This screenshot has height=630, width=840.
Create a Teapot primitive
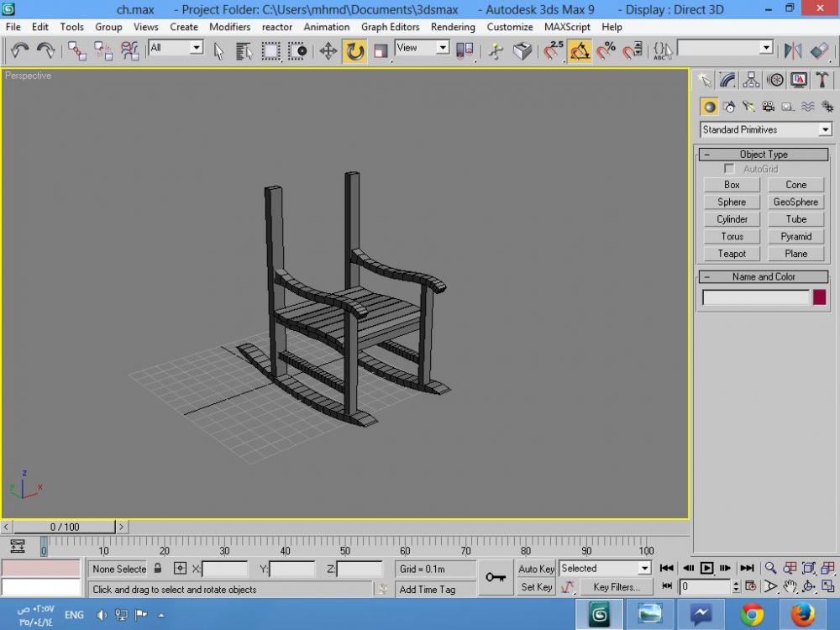pos(732,254)
